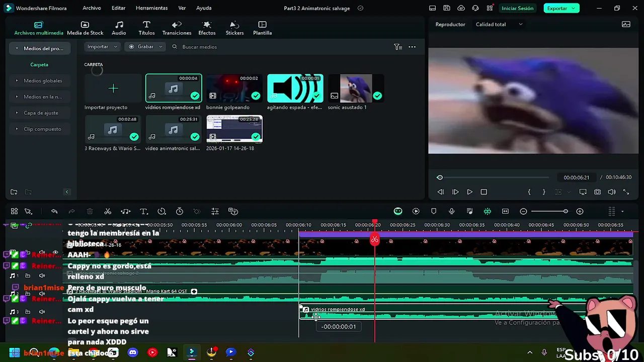644x362 pixels.
Task: Open the Exportar dropdown arrow
Action: tap(574, 8)
